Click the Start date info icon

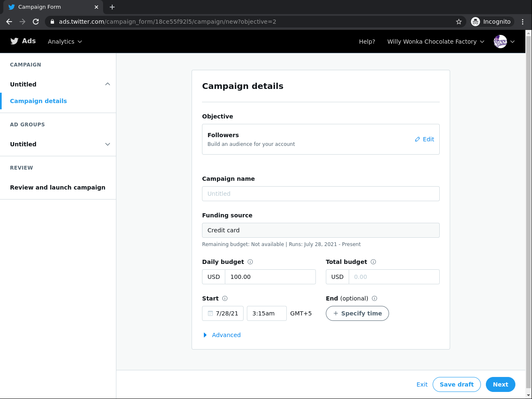point(225,298)
